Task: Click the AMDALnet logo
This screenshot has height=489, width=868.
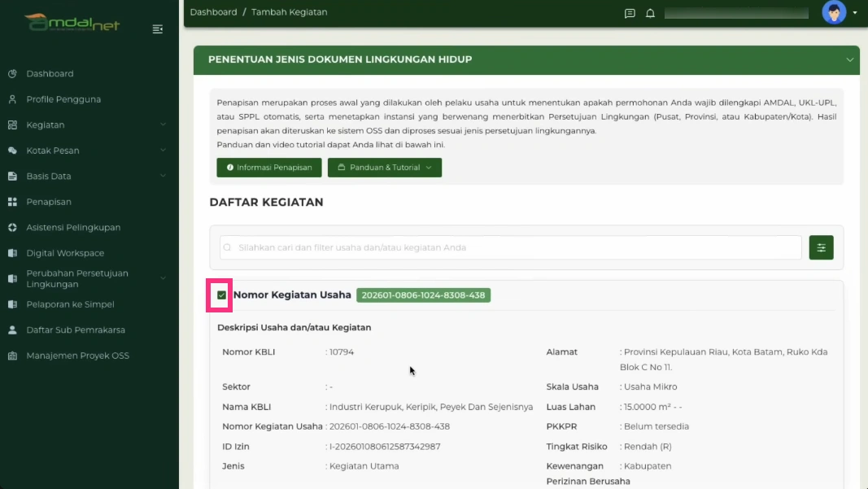Action: (x=72, y=23)
